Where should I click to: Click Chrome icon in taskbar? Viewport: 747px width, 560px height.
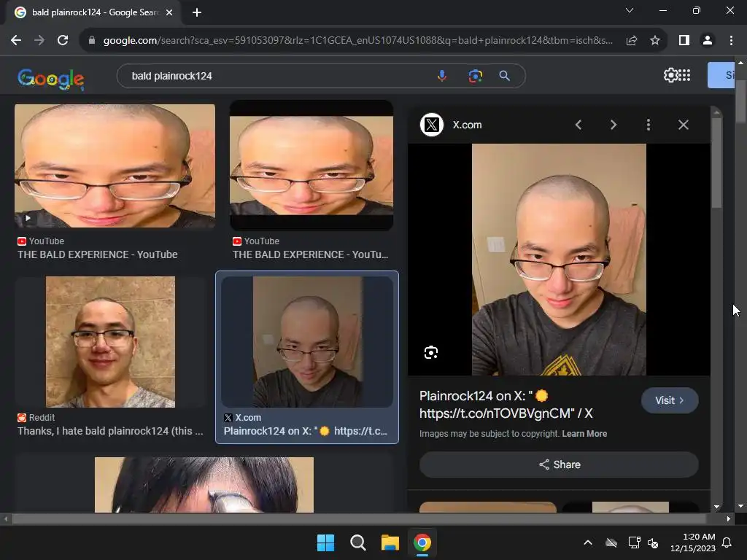[x=422, y=542]
